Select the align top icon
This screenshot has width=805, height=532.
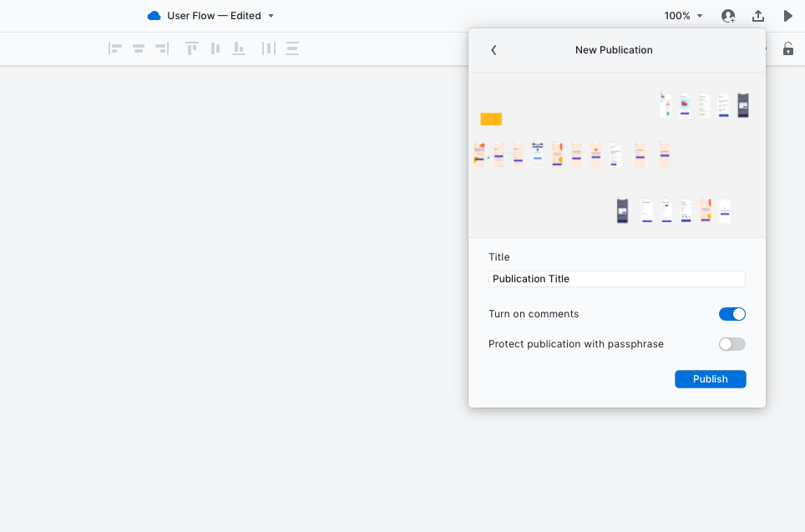191,48
